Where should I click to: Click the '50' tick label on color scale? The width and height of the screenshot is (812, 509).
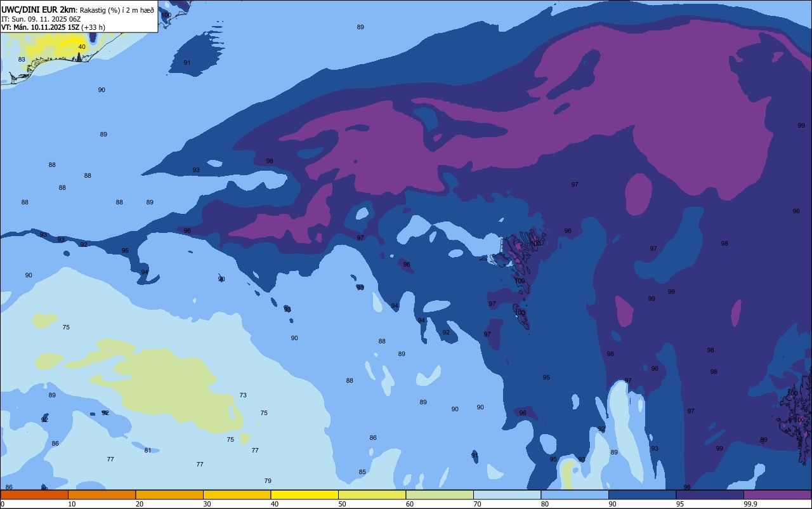click(342, 504)
